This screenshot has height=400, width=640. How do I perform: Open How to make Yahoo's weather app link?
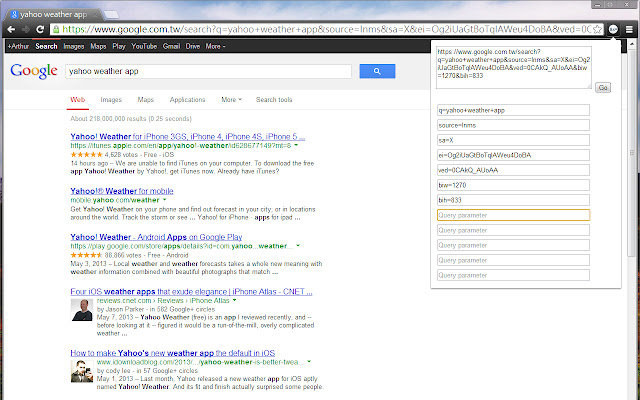point(172,353)
